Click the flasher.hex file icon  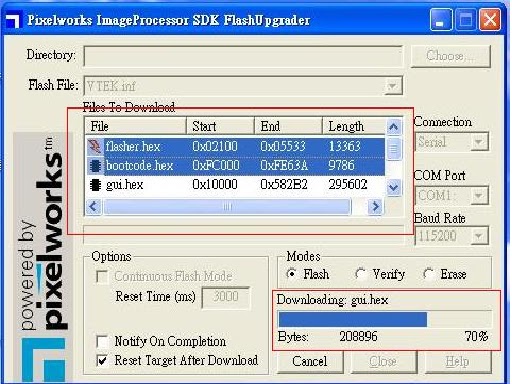(x=95, y=147)
